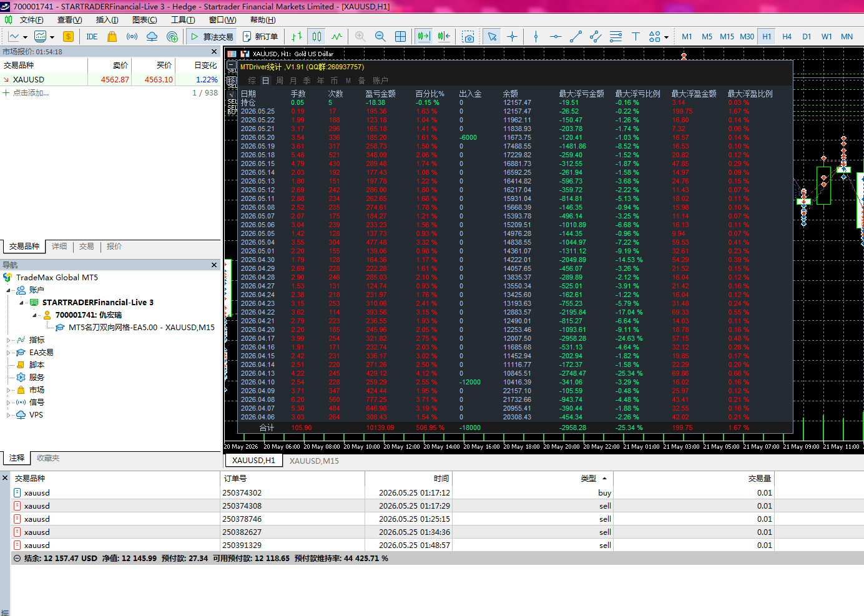Open dropdown arrow beside new chart icon
This screenshot has height=616, width=864.
(25, 37)
